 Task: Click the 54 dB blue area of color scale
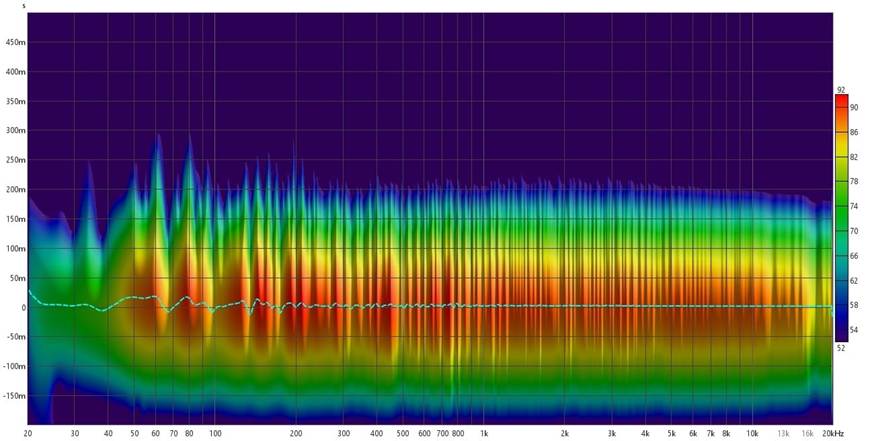(842, 328)
